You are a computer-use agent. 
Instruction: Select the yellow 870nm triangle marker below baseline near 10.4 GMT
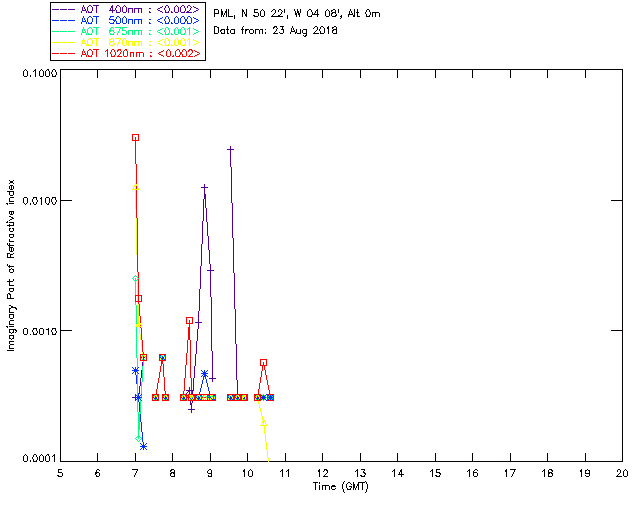pyautogui.click(x=264, y=423)
